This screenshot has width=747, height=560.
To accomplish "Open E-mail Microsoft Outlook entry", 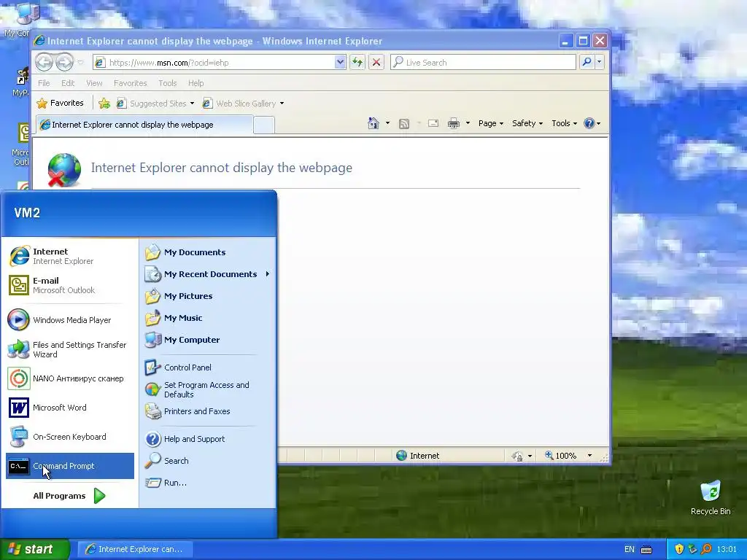I will [x=70, y=285].
